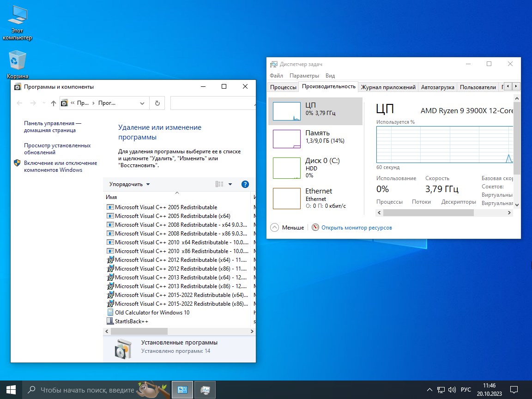Click the Windows Start button
The width and height of the screenshot is (532, 399).
11,390
